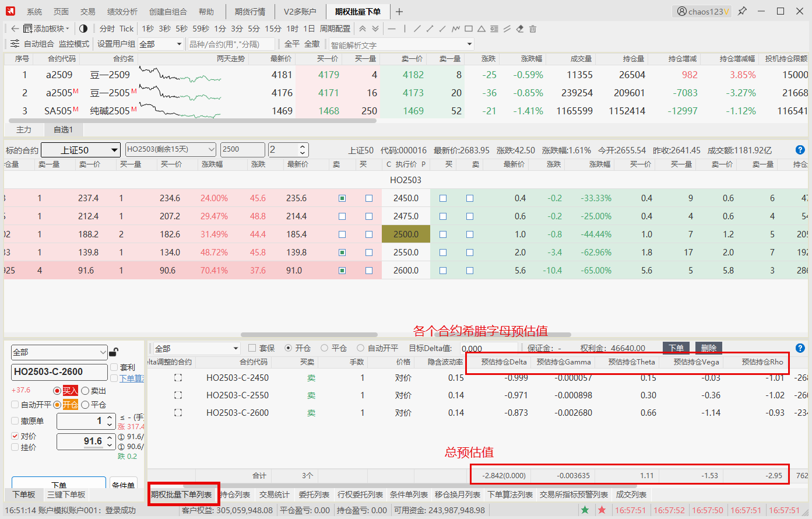Switch to the 持仓列表 tab

click(x=235, y=495)
